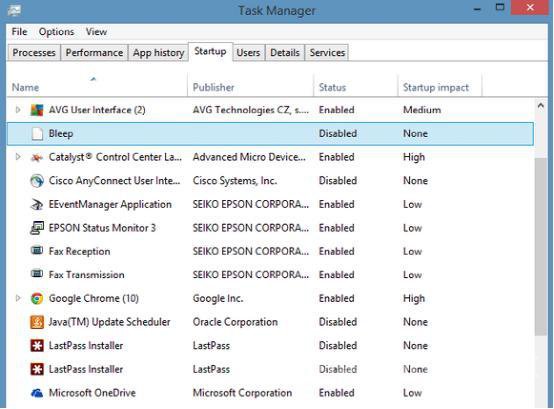The height and width of the screenshot is (409, 554).
Task: Click the Java Update Scheduler icon
Action: 37,322
